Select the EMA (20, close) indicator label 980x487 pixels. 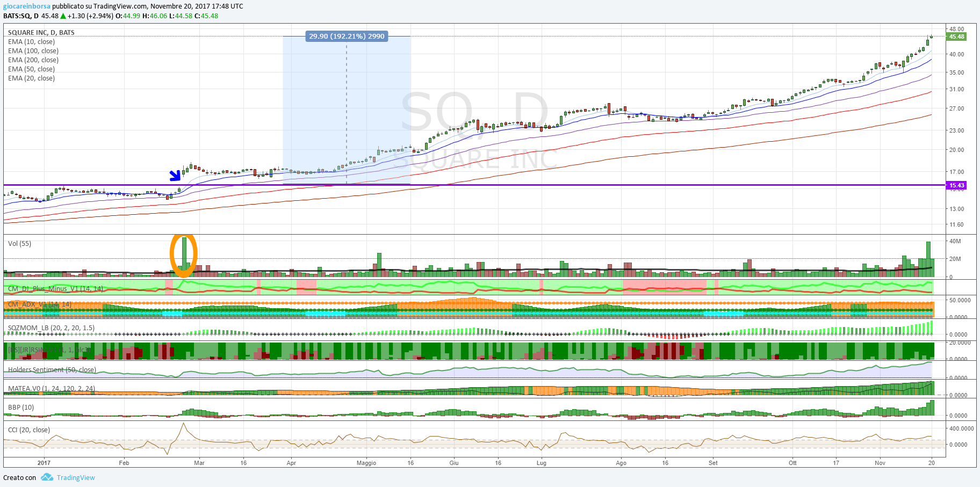coord(31,78)
